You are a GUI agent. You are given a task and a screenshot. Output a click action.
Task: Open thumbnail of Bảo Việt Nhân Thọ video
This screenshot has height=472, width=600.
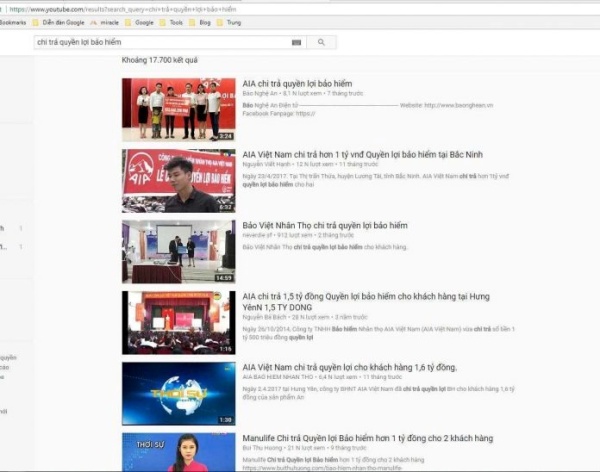click(x=179, y=252)
